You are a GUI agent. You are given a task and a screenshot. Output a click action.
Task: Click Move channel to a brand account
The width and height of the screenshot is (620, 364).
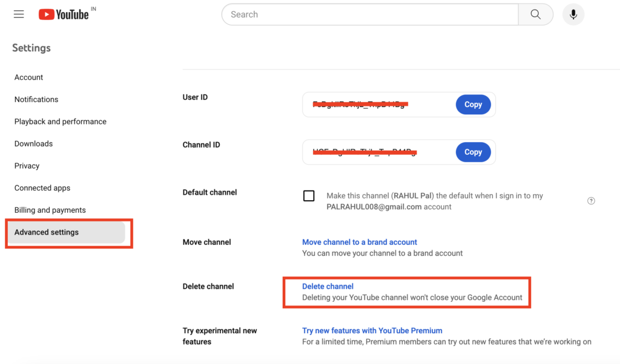tap(360, 241)
